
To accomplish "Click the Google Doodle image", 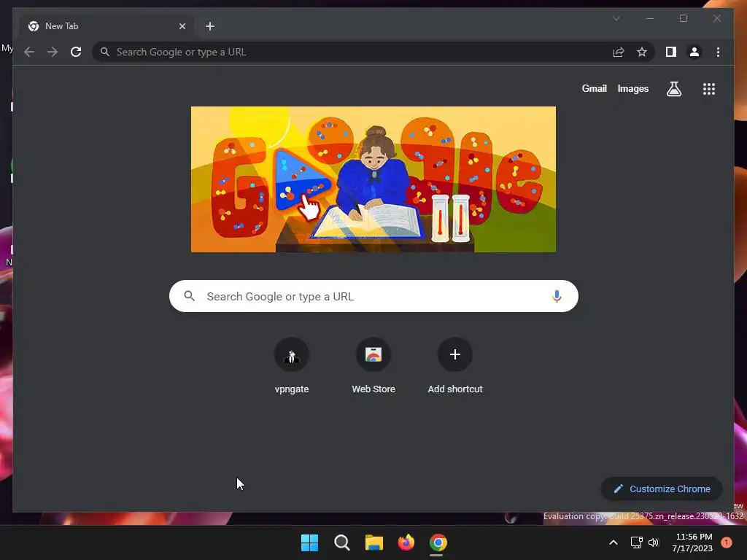I will coord(373,179).
